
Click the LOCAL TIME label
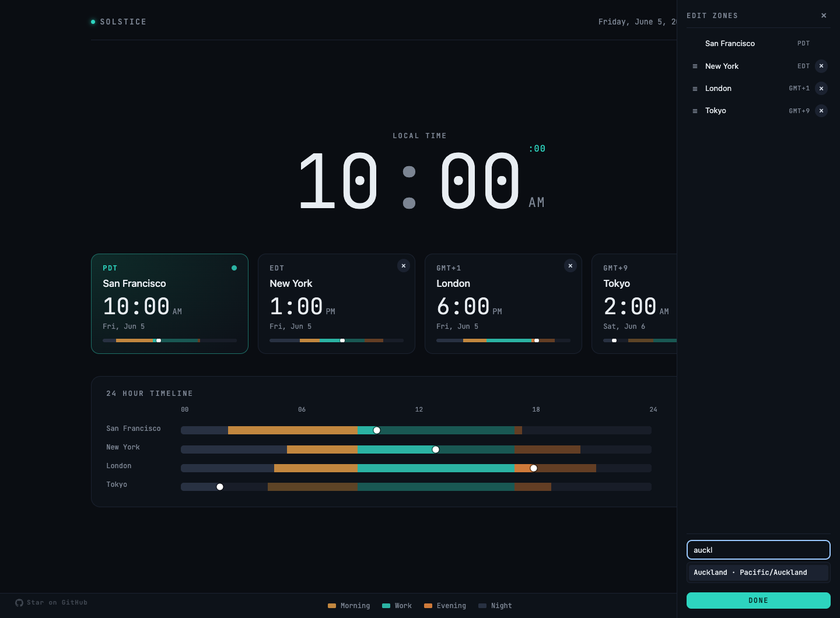click(x=419, y=136)
